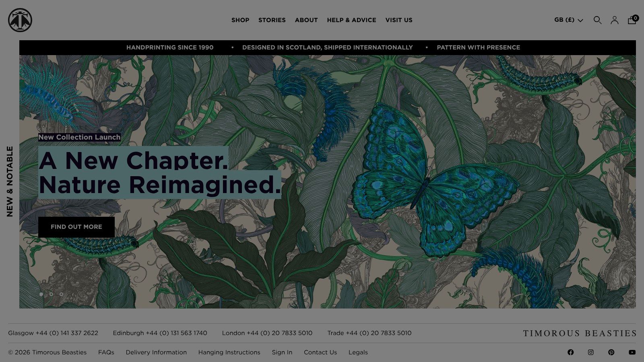Open the About menu item
Screen dimensions: 644x362
[x=306, y=20]
